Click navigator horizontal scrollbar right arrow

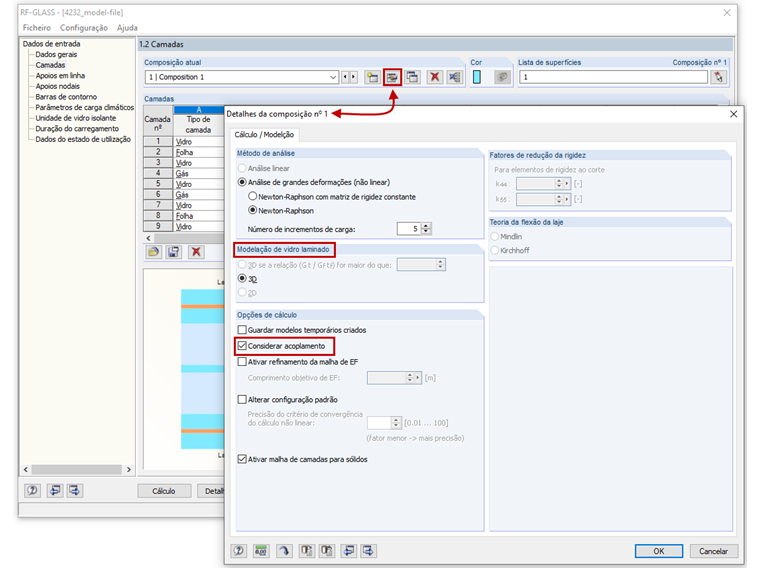coord(128,469)
